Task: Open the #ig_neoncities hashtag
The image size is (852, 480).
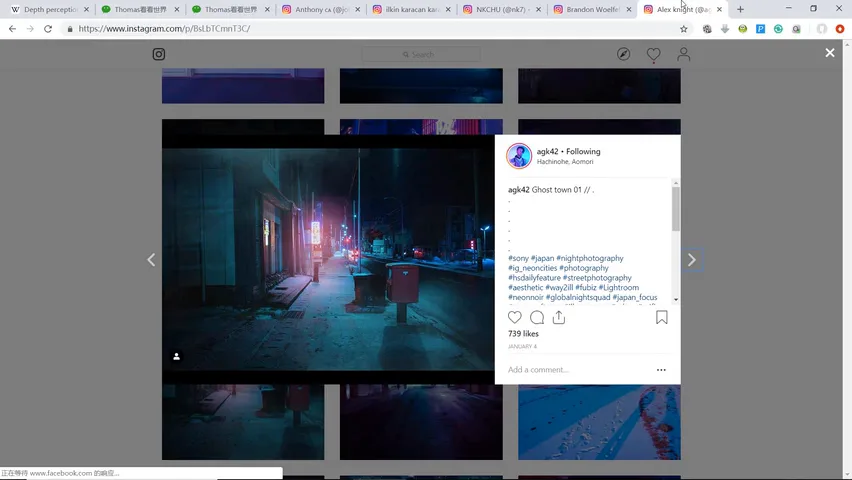Action: [x=532, y=268]
